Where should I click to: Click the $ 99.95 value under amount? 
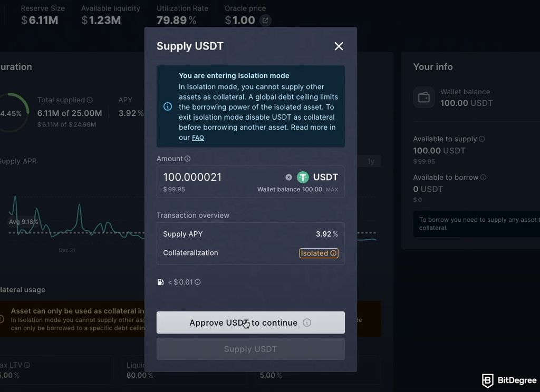click(x=174, y=189)
